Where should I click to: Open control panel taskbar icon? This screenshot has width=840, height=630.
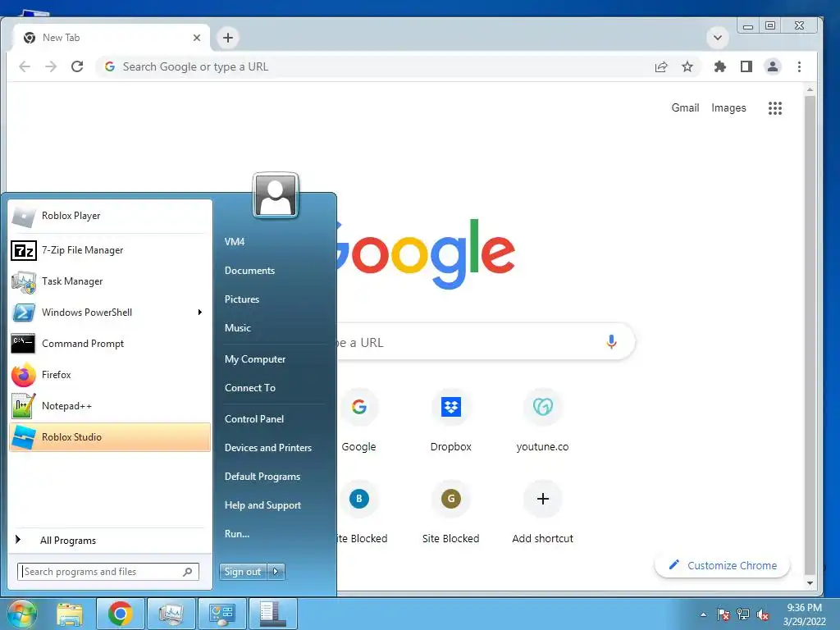click(222, 614)
